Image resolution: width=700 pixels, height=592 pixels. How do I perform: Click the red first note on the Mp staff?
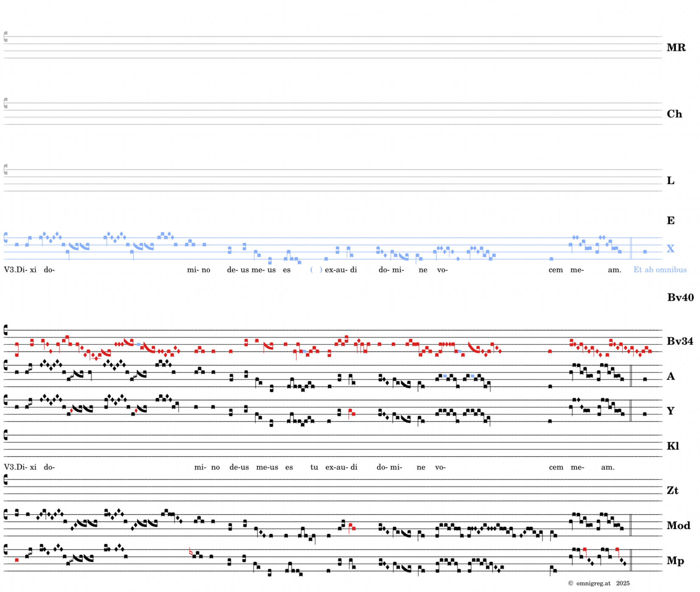click(17, 560)
